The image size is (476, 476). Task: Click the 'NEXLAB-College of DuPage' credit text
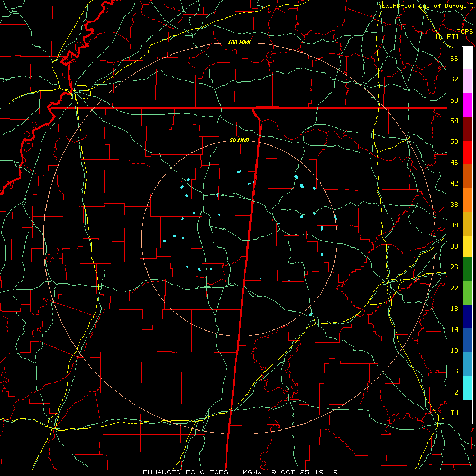(x=422, y=6)
